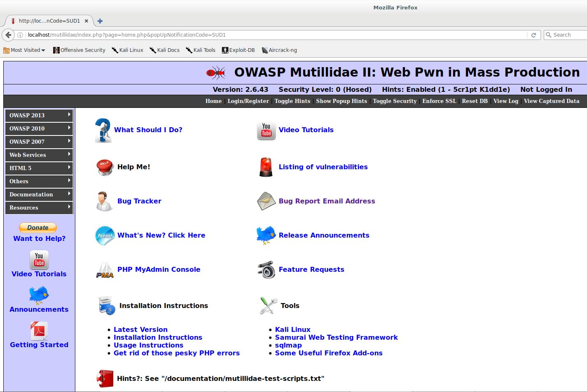Viewport: 587px width, 392px height.
Task: Open the Kali Linux bookmark in the toolbar
Action: click(x=128, y=50)
